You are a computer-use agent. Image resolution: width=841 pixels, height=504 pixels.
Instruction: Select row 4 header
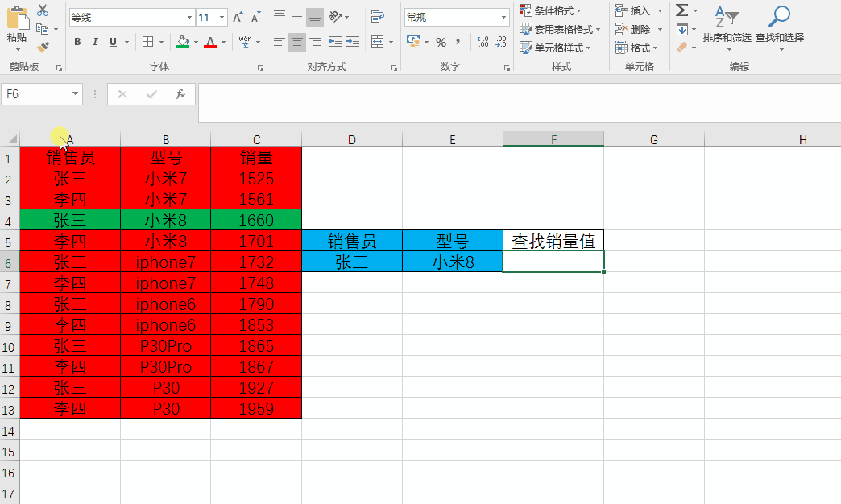point(9,221)
